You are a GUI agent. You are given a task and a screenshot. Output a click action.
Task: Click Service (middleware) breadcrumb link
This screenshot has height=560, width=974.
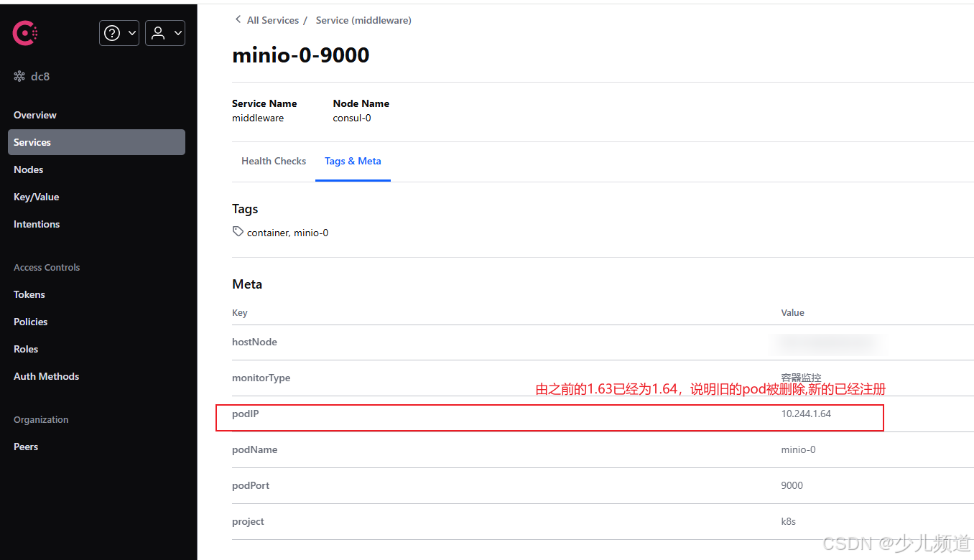[363, 20]
